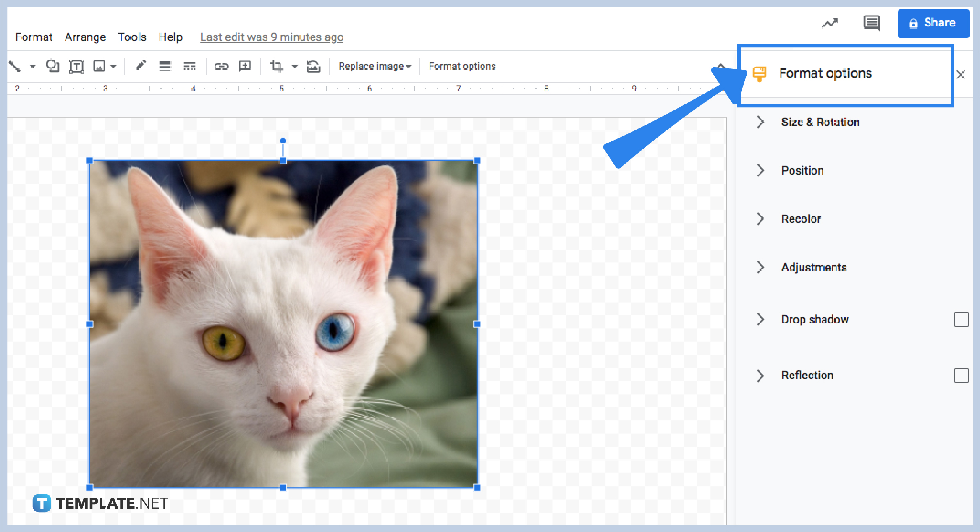Click the Insert link icon

click(222, 66)
